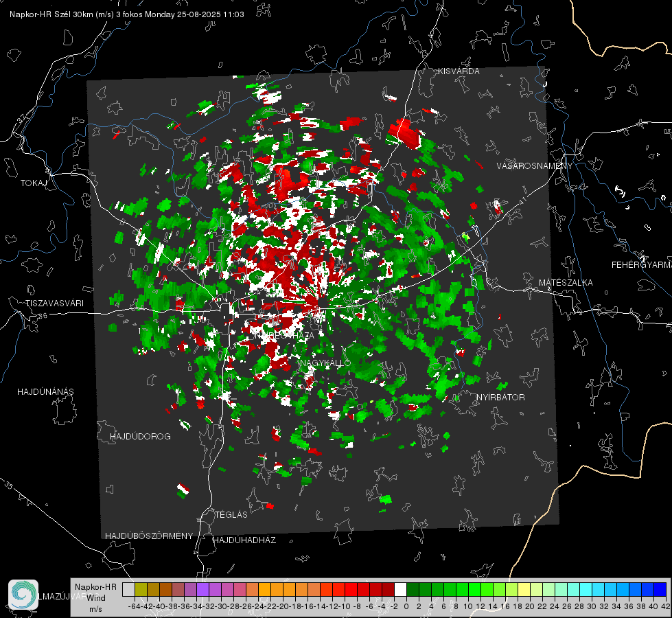Select the TOKAJ town label
This screenshot has width=672, height=618.
[34, 183]
